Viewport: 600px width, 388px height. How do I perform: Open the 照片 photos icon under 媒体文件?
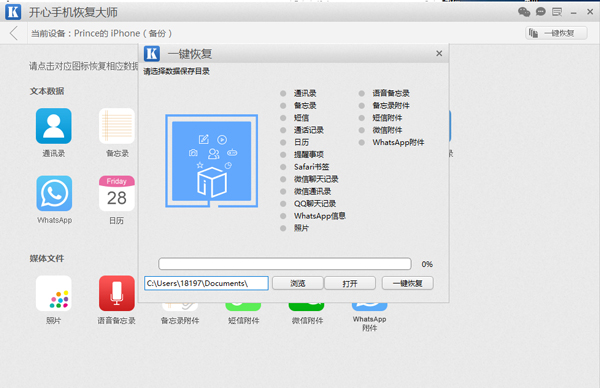pos(54,293)
